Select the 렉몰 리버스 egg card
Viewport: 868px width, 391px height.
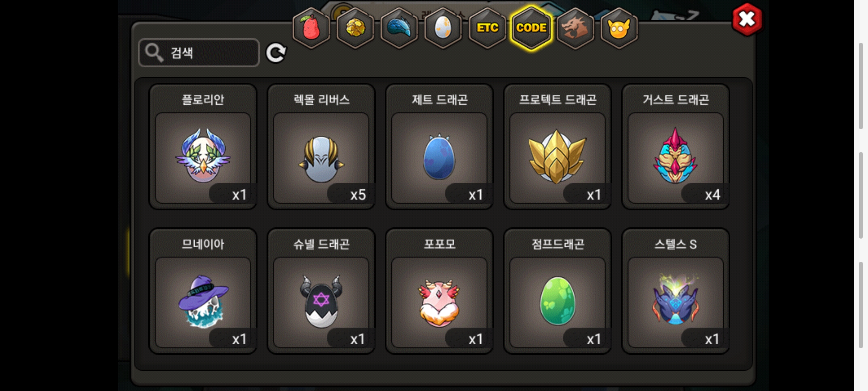point(321,147)
